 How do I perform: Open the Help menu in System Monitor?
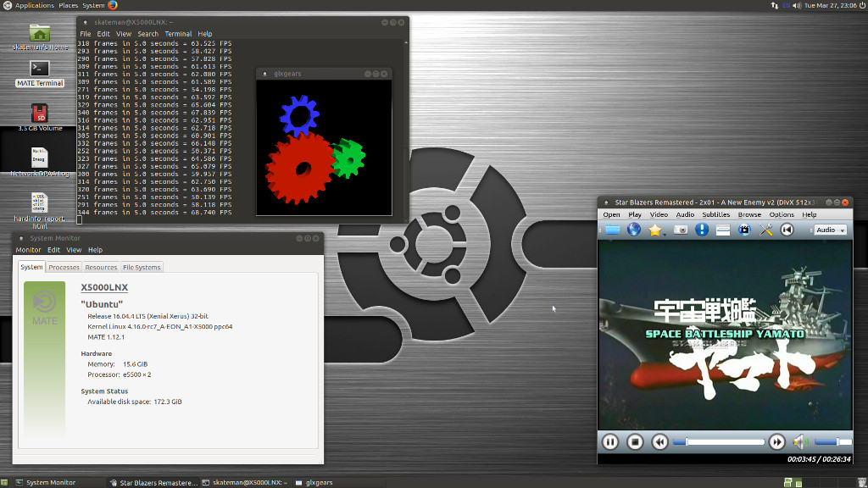[95, 250]
